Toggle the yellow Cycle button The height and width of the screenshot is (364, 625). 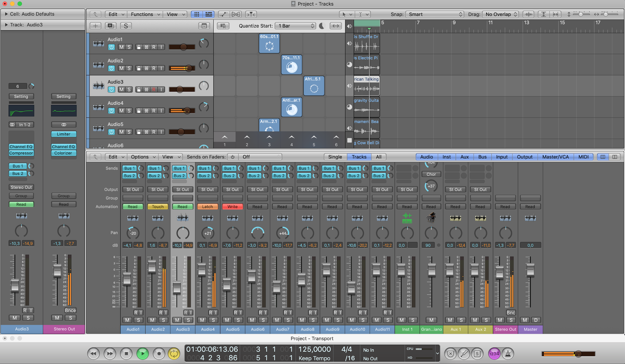(174, 354)
